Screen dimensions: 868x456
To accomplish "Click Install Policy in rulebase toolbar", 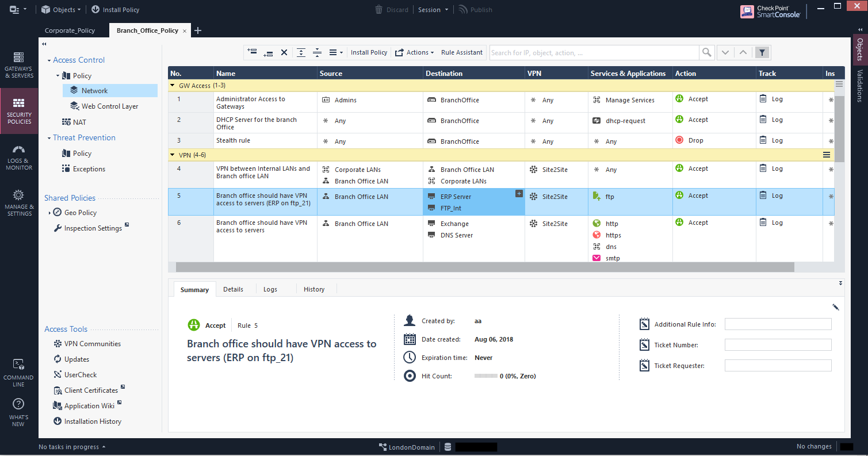I will point(369,52).
